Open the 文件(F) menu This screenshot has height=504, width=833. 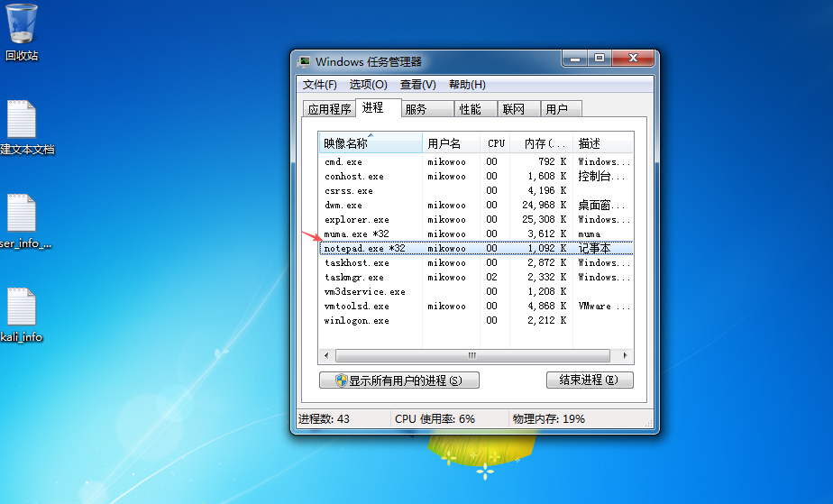tap(320, 85)
